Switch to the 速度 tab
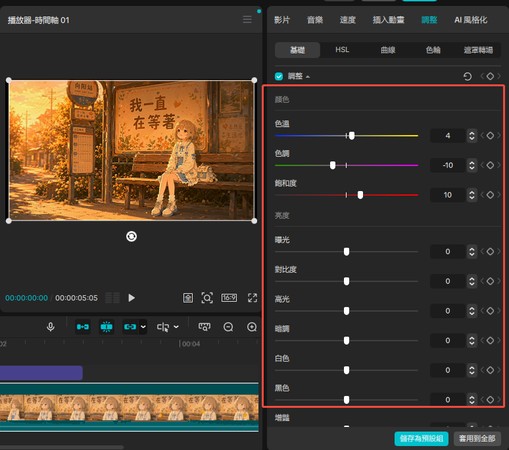Screen dimensions: 509x450 pos(347,20)
